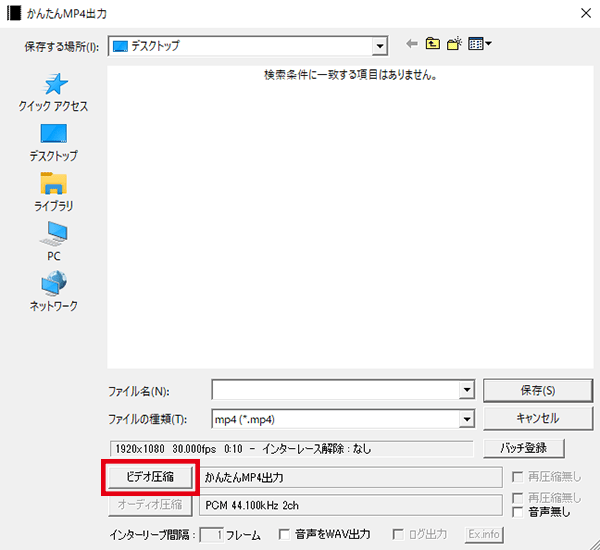The image size is (600, 550).
Task: Toggle the ログ出力 checkbox
Action: click(x=398, y=534)
